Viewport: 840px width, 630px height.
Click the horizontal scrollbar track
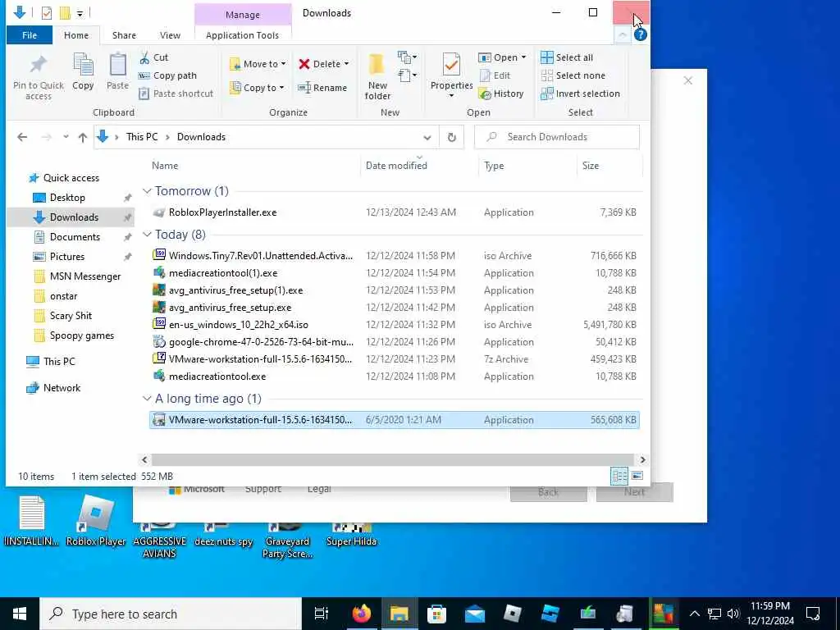coord(394,459)
